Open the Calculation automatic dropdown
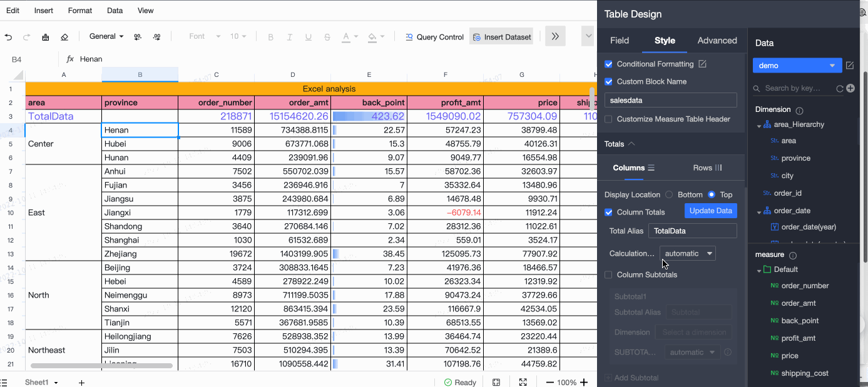The height and width of the screenshot is (387, 868). click(x=687, y=253)
